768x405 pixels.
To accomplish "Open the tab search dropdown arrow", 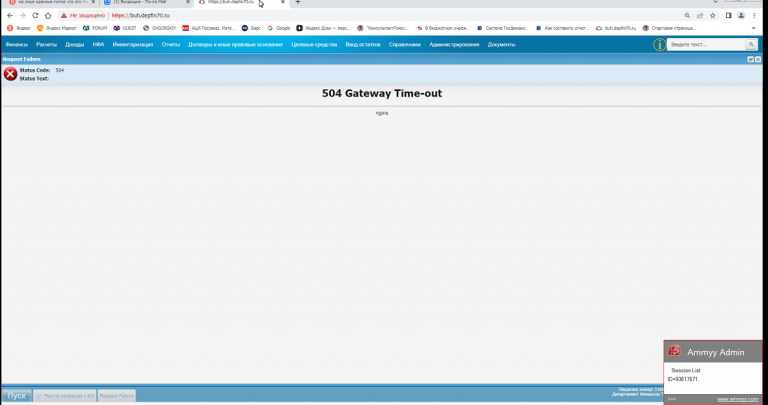I will pyautogui.click(x=715, y=2).
